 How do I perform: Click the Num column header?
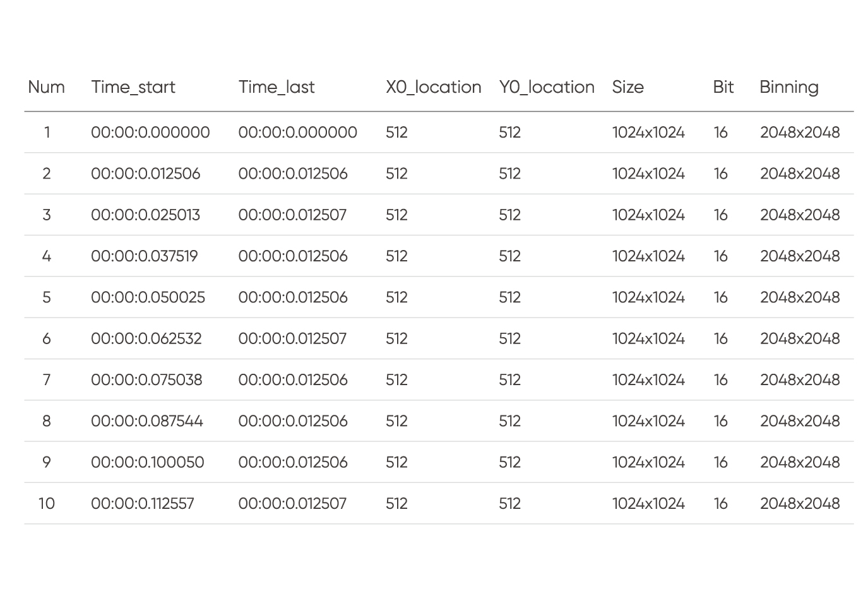pos(46,87)
